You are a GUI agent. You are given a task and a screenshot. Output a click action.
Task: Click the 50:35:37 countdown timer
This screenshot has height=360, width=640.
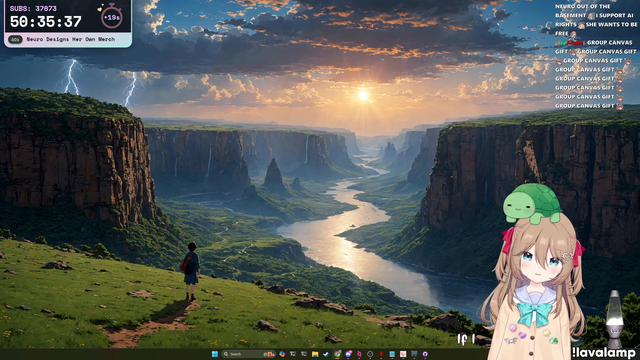[x=45, y=22]
